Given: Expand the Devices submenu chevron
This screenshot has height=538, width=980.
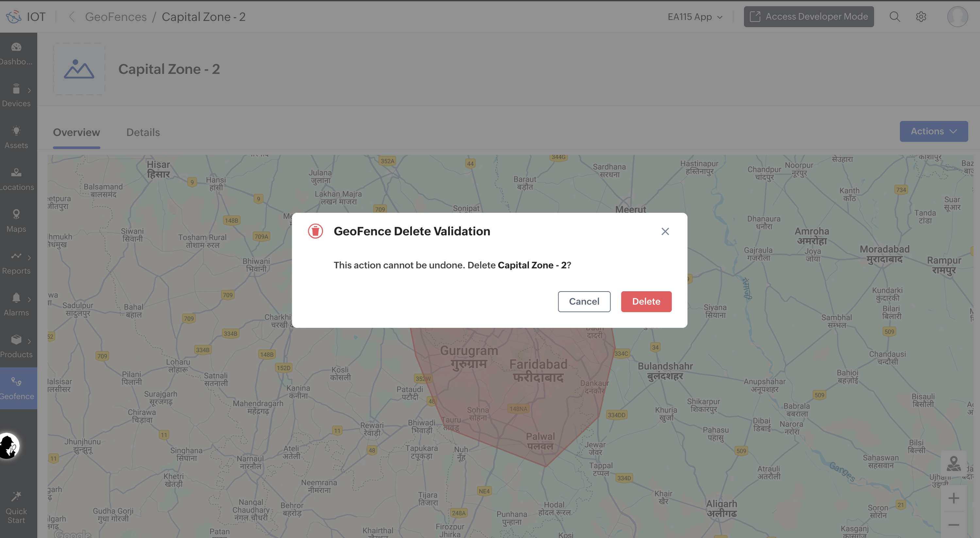Looking at the screenshot, I should click(x=29, y=91).
